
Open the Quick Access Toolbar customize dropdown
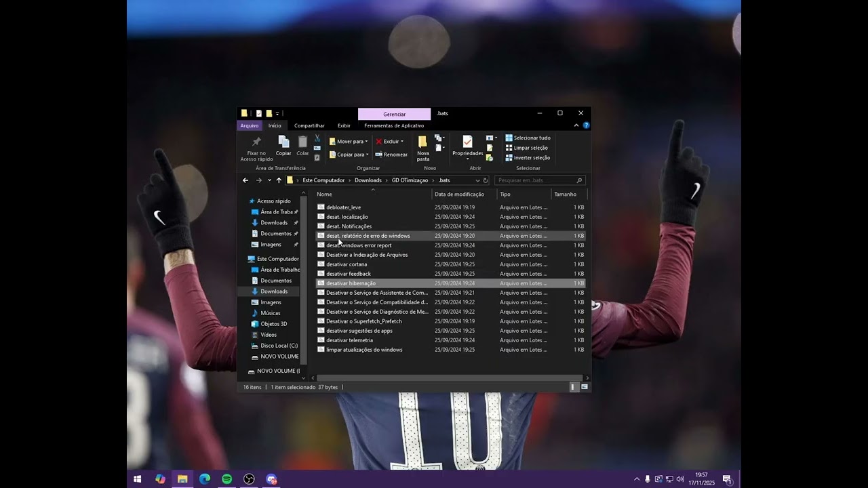click(277, 113)
